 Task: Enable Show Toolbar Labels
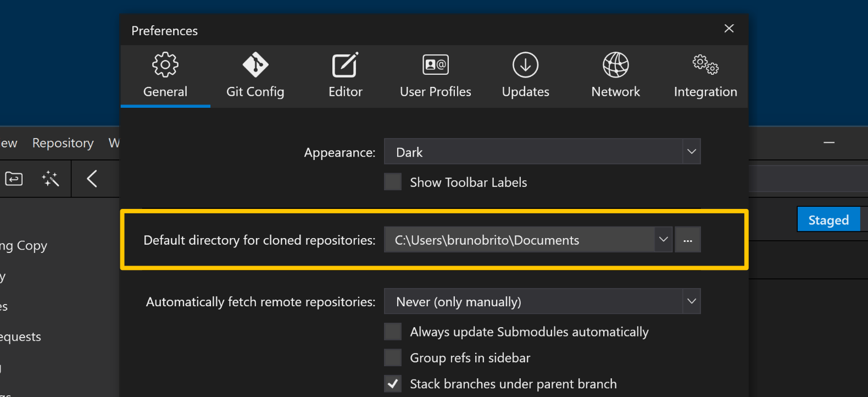coord(393,181)
